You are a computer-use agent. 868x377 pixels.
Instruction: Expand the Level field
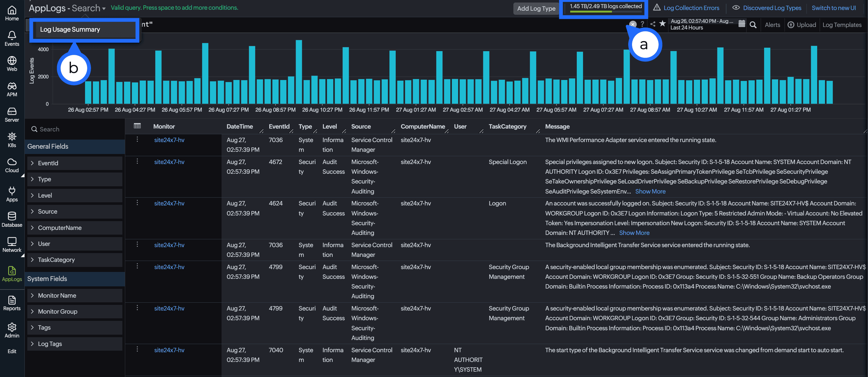point(75,195)
